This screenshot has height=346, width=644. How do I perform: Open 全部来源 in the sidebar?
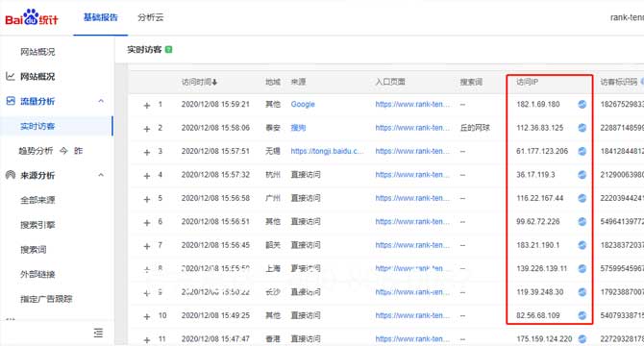(37, 200)
